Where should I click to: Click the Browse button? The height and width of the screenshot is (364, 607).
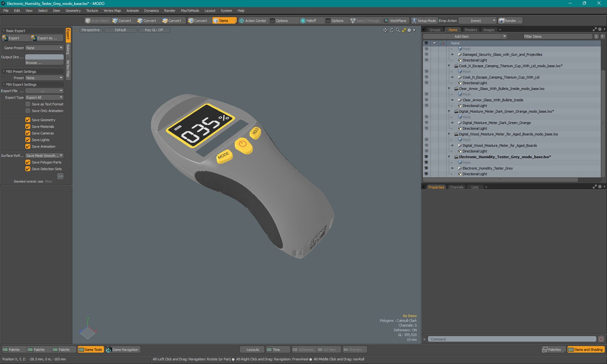click(45, 63)
